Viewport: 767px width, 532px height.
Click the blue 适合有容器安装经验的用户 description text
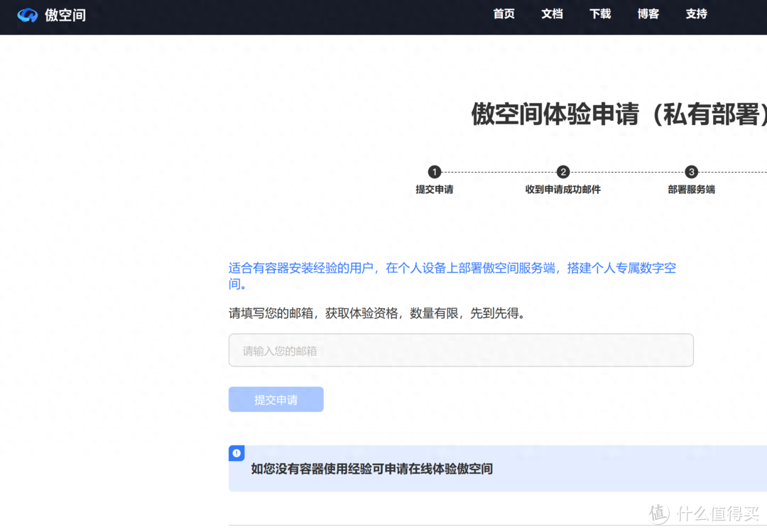tap(452, 276)
